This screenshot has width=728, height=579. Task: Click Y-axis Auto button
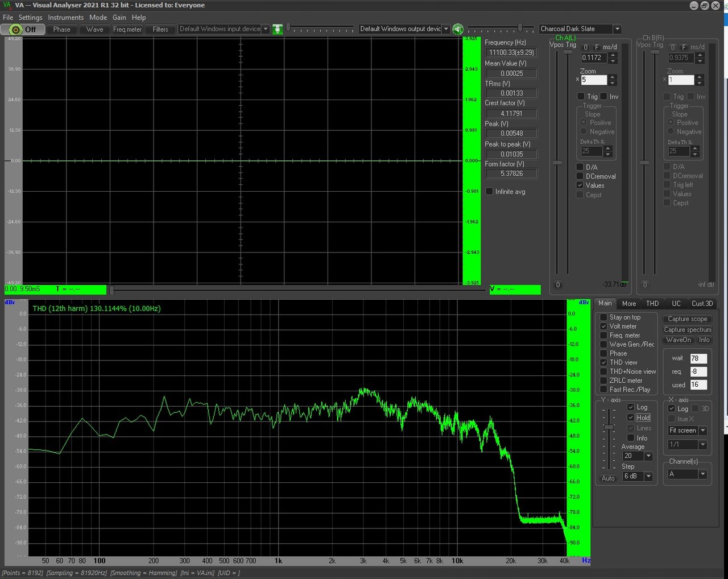coord(608,478)
